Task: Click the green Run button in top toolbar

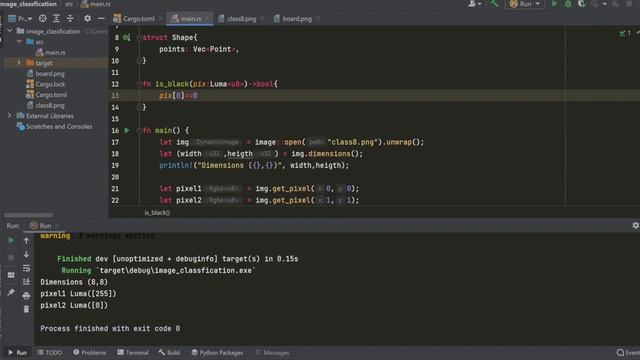Action: pyautogui.click(x=554, y=4)
